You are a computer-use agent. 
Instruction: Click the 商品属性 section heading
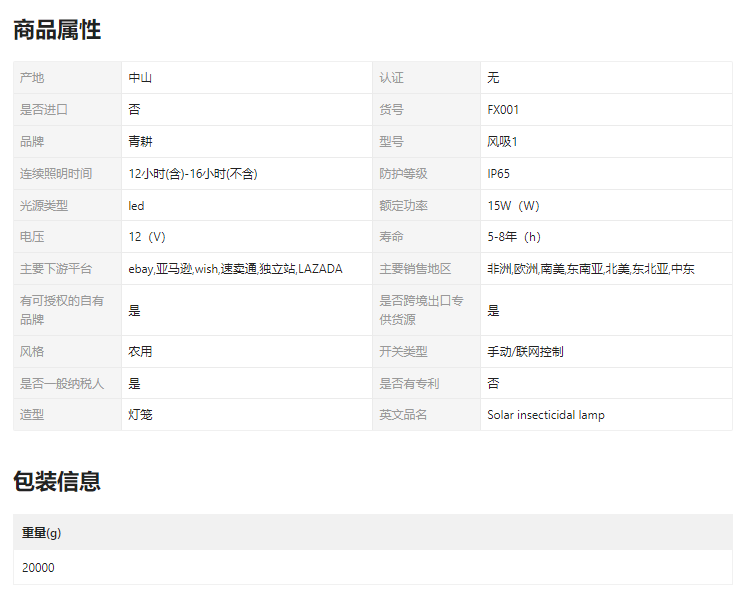click(x=57, y=30)
